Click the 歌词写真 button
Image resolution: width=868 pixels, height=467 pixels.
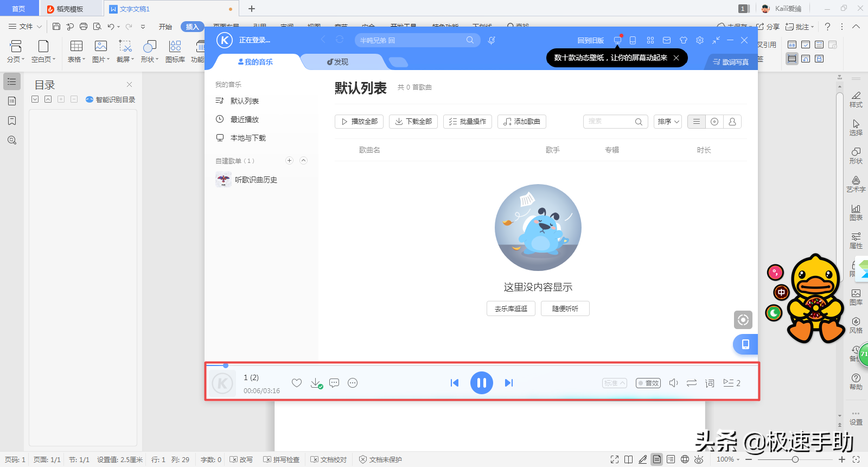pos(731,62)
